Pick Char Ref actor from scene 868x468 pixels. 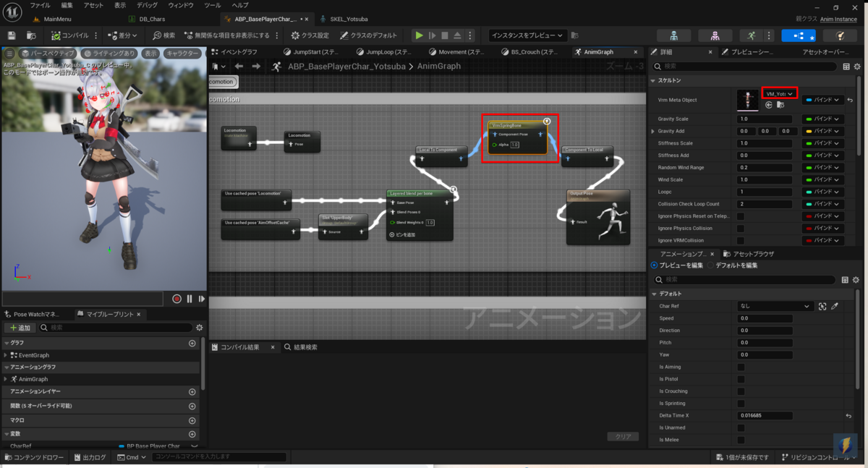point(834,306)
